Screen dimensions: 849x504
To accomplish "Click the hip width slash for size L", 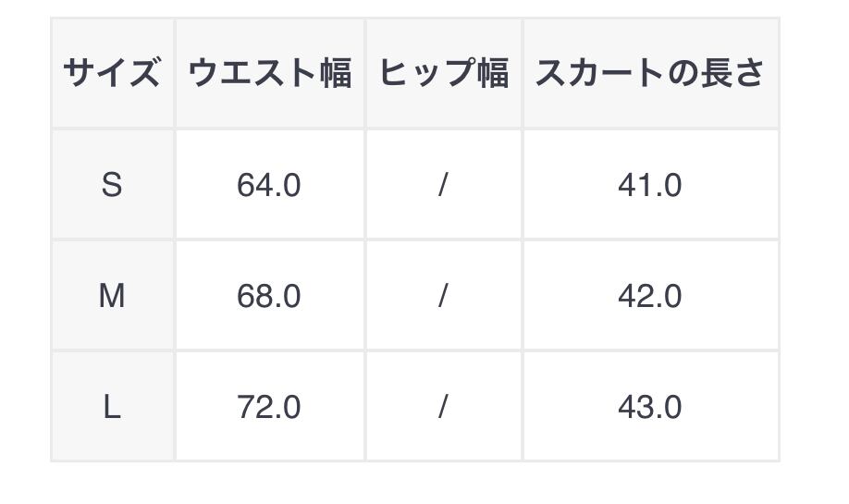I will point(443,407).
